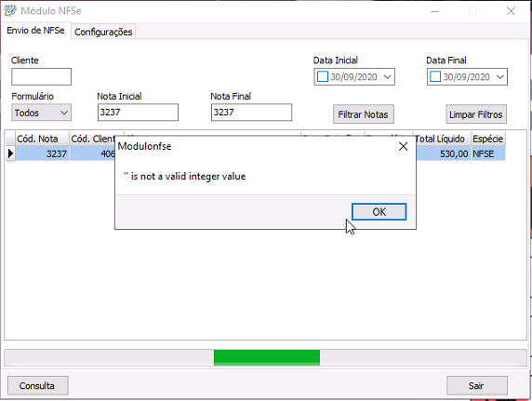Click the Consulta button

coord(37,386)
